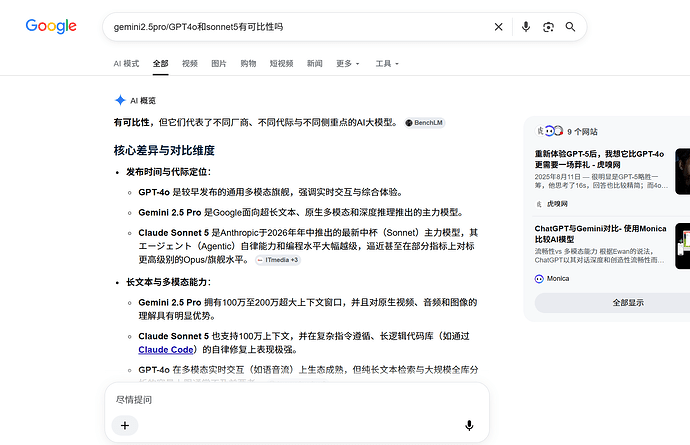This screenshot has height=445, width=690.
Task: Open the Google logo homepage
Action: point(51,26)
